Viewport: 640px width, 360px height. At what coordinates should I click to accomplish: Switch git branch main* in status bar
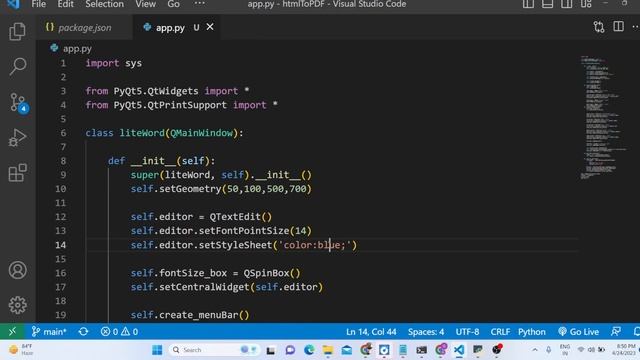[x=49, y=331]
